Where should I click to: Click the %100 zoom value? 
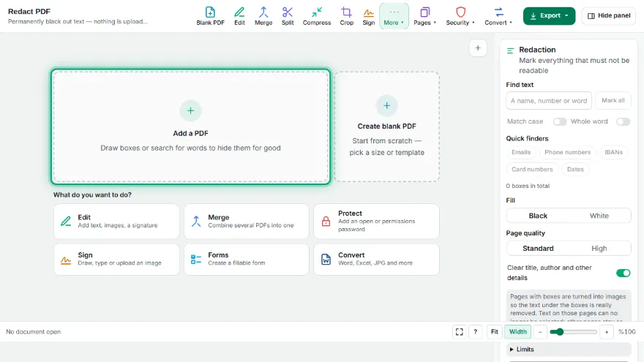click(626, 331)
